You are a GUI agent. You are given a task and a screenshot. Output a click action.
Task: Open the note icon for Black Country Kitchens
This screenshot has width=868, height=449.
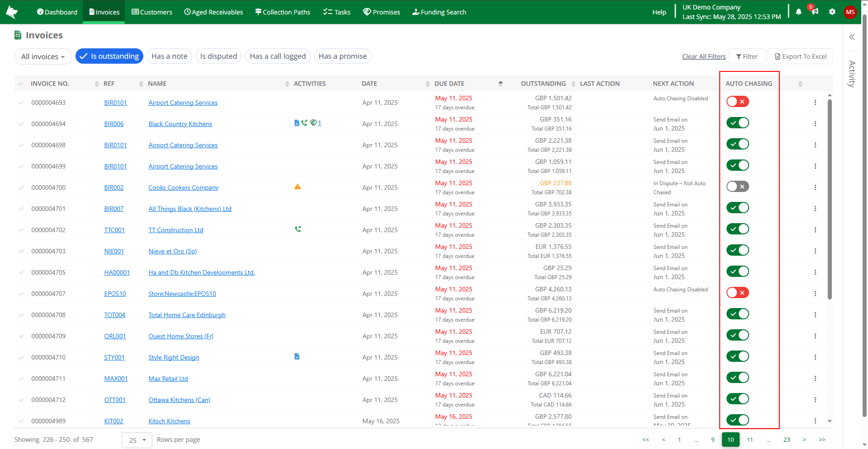(x=297, y=123)
